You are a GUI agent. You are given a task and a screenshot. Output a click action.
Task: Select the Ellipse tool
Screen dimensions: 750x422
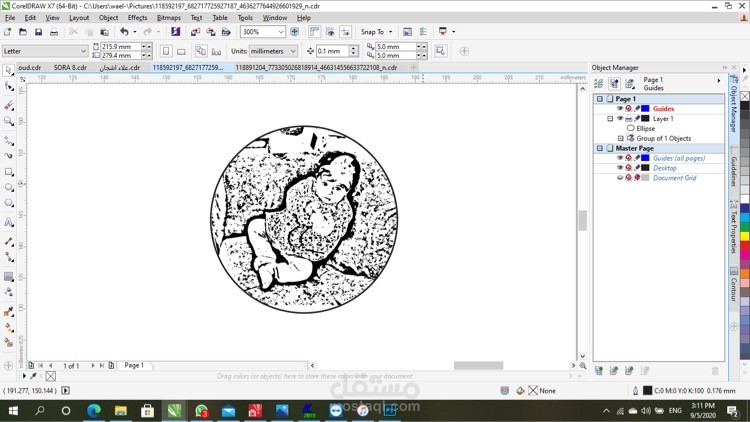pyautogui.click(x=9, y=187)
